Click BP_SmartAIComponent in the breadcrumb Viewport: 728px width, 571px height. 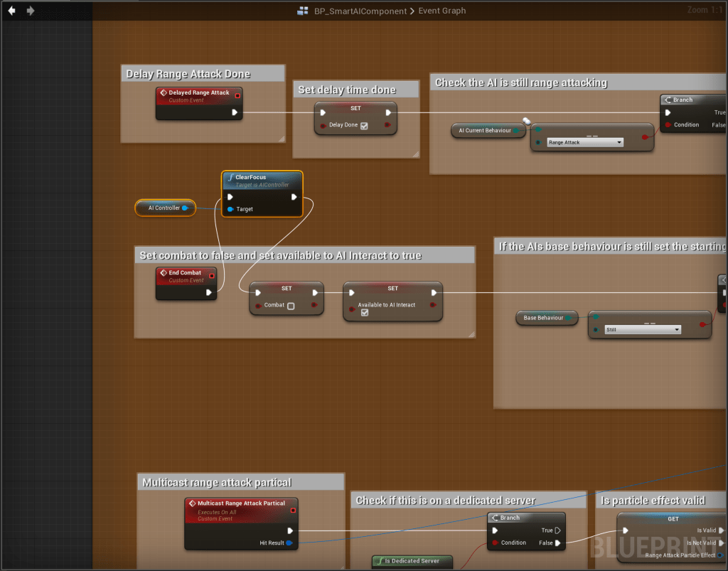click(361, 11)
